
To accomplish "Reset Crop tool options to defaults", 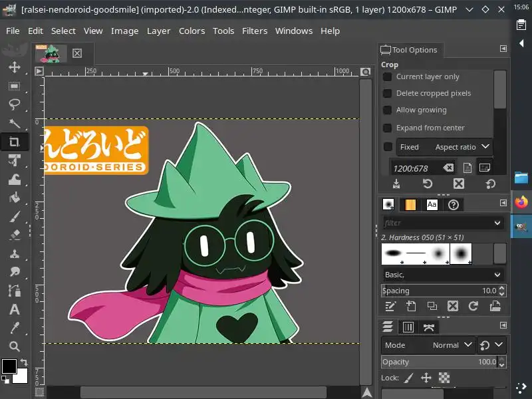I will [x=491, y=184].
